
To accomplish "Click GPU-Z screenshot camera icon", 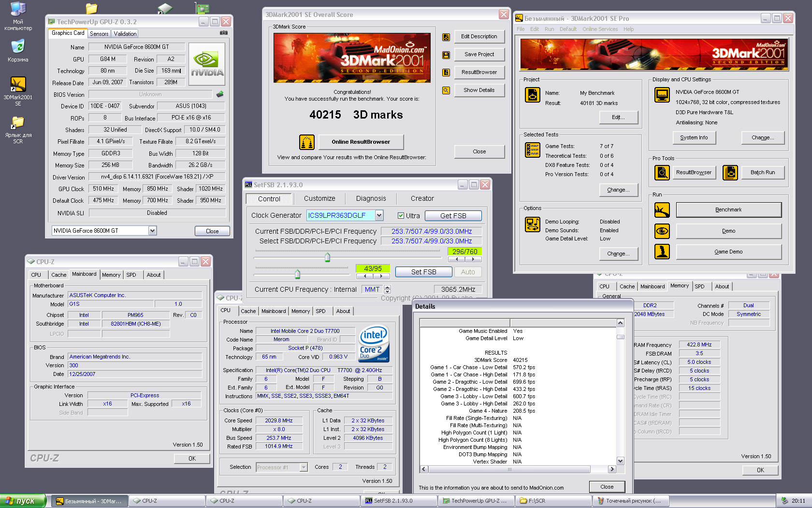I will [x=224, y=33].
